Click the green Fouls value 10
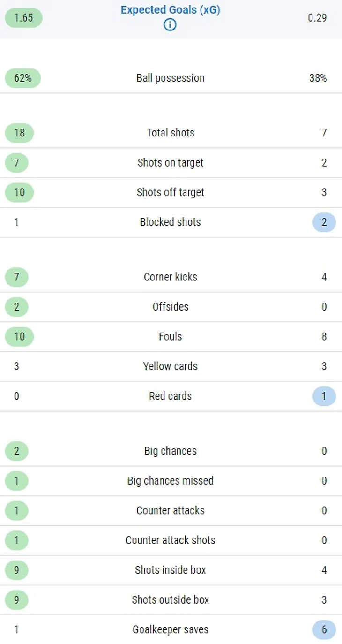 click(x=19, y=336)
